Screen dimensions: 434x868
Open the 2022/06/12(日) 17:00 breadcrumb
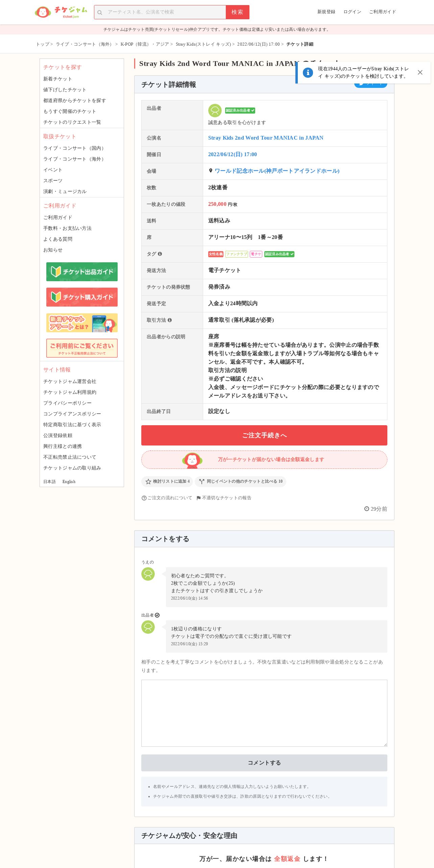[259, 44]
